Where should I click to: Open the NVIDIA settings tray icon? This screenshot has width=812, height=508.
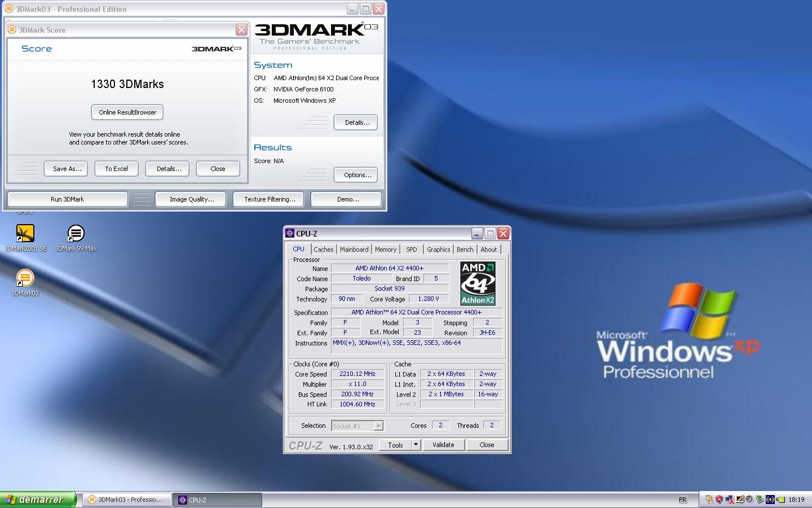click(780, 500)
